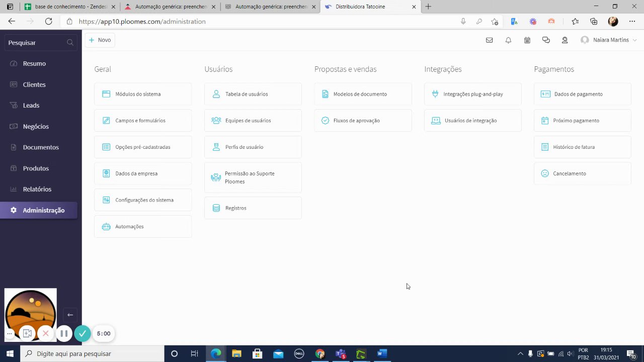
Task: Open Windows Start menu
Action: pos(10,354)
